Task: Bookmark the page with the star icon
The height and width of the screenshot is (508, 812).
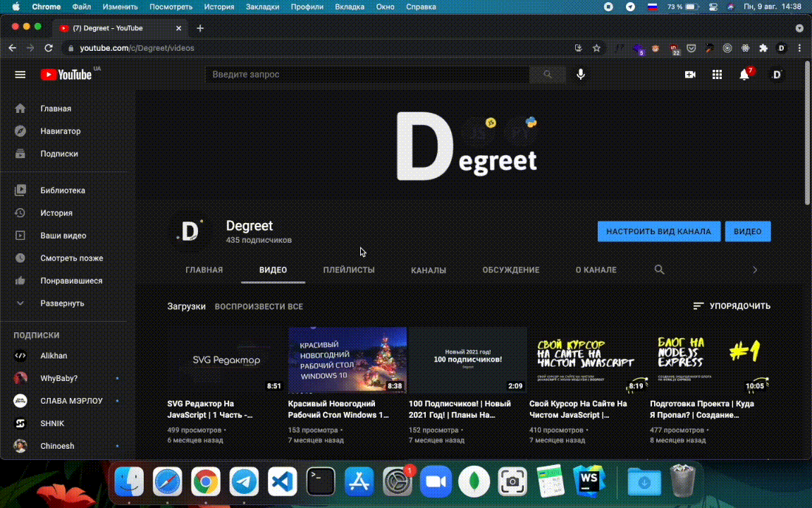Action: click(596, 48)
